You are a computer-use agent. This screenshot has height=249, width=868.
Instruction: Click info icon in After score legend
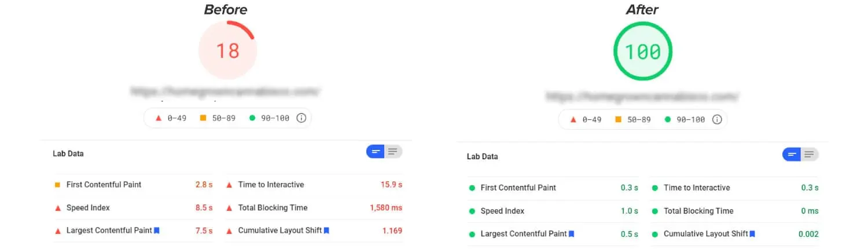tap(716, 120)
